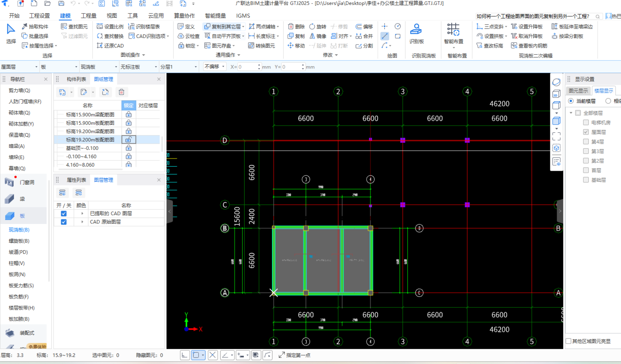
Task: Click 还原CAD restore tool
Action: [110, 46]
